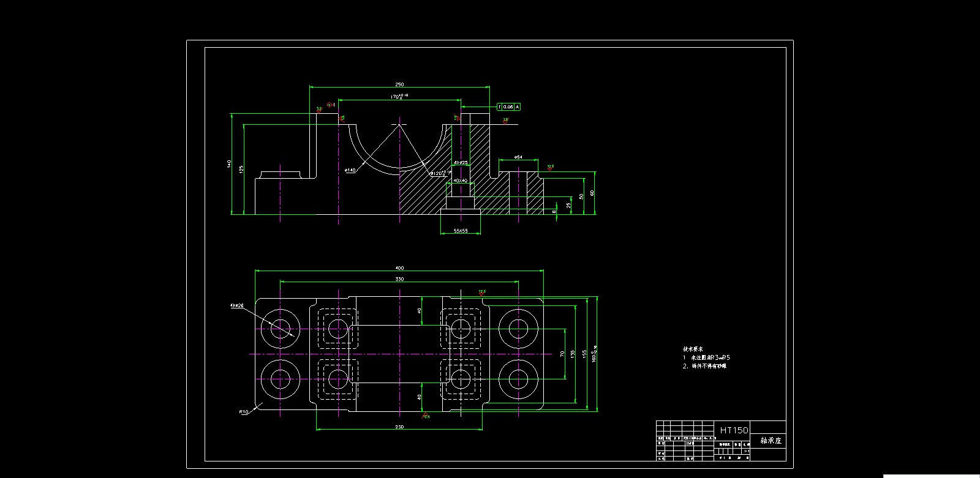
Task: Select the datum symbol left of 170 dimension
Action: point(330,105)
